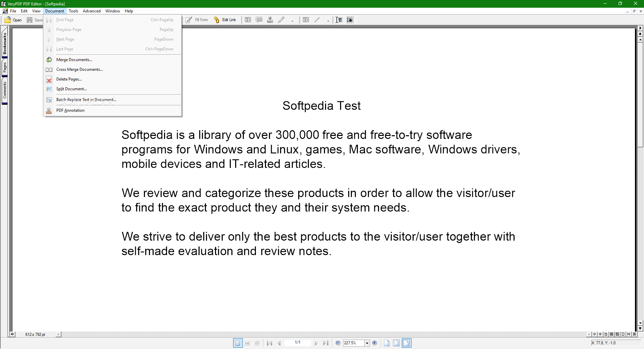Click the zoom in plus button
The height and width of the screenshot is (349, 644).
[x=375, y=343]
